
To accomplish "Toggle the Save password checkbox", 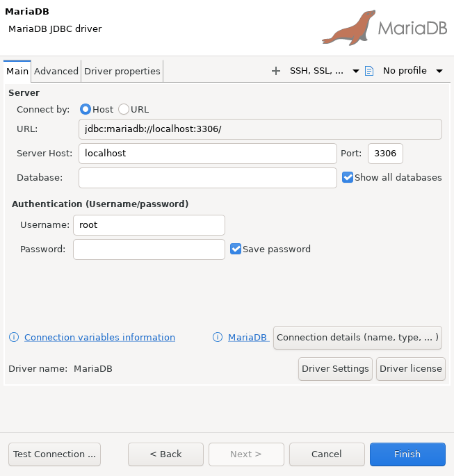I will (x=236, y=249).
